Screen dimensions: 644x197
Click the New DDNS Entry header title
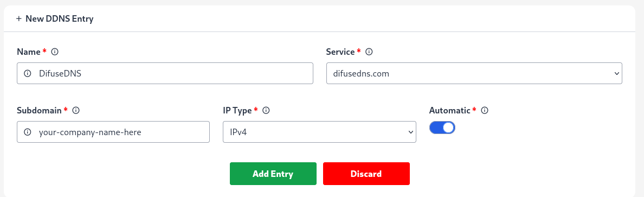[60, 19]
